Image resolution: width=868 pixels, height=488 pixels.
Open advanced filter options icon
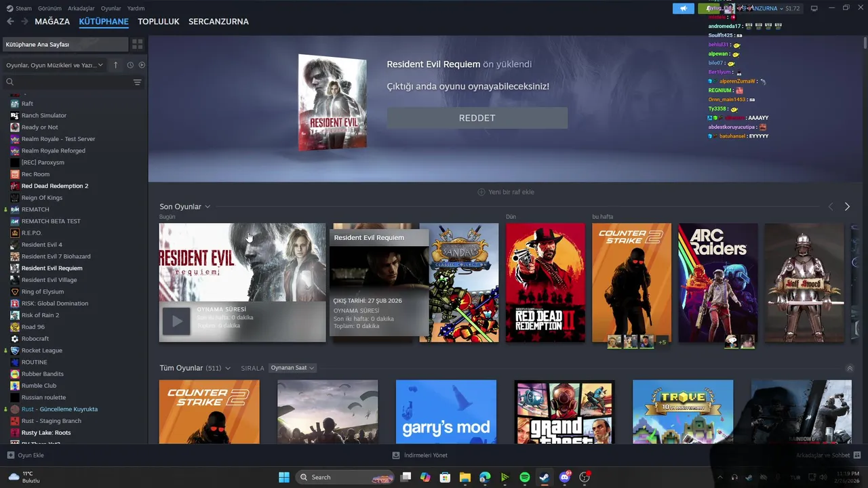[137, 82]
